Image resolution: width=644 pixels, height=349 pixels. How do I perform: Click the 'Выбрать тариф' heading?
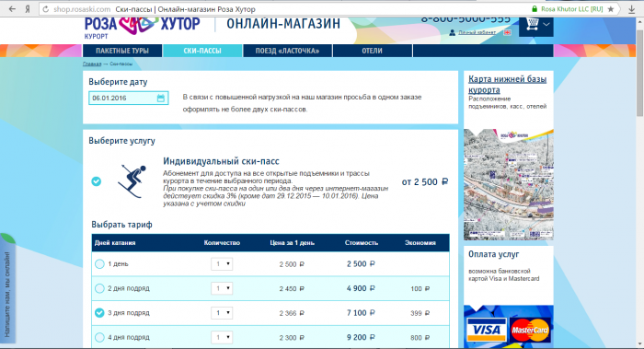tap(121, 225)
